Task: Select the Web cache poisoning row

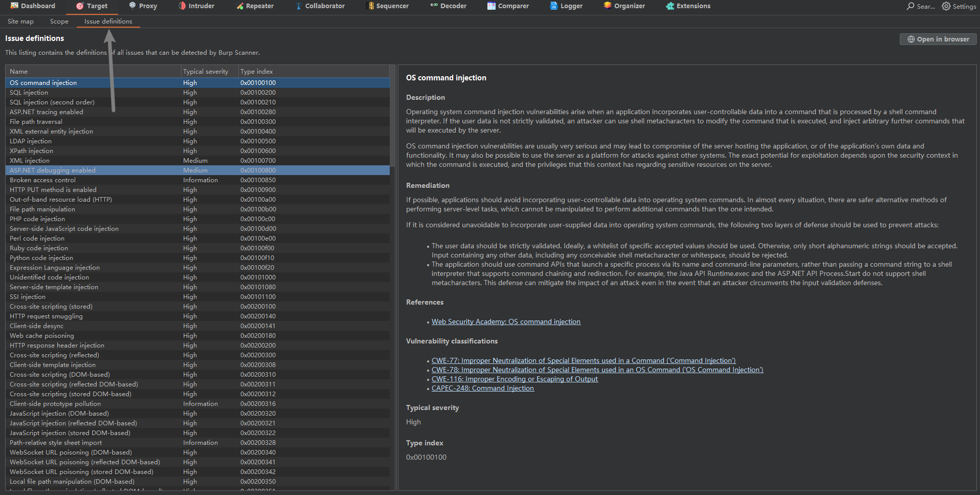Action: pyautogui.click(x=197, y=336)
